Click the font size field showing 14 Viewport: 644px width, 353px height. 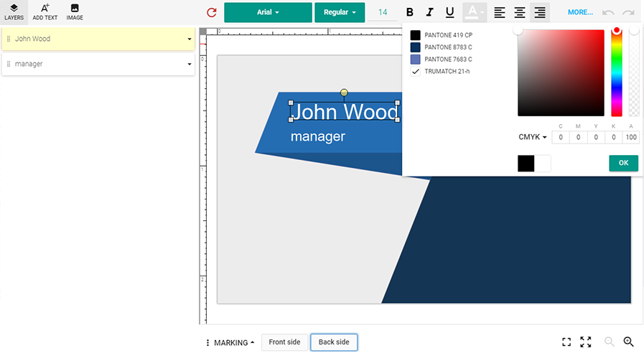[x=383, y=12]
